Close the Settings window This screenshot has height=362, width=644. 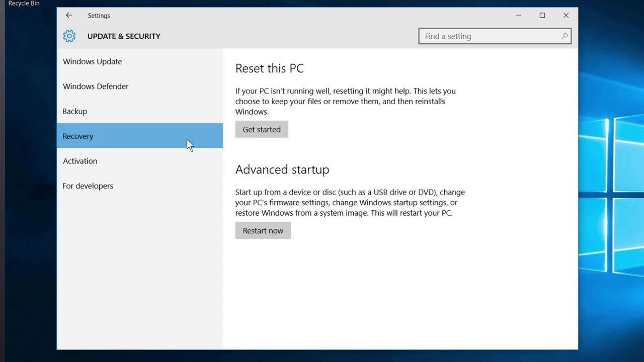click(x=566, y=16)
